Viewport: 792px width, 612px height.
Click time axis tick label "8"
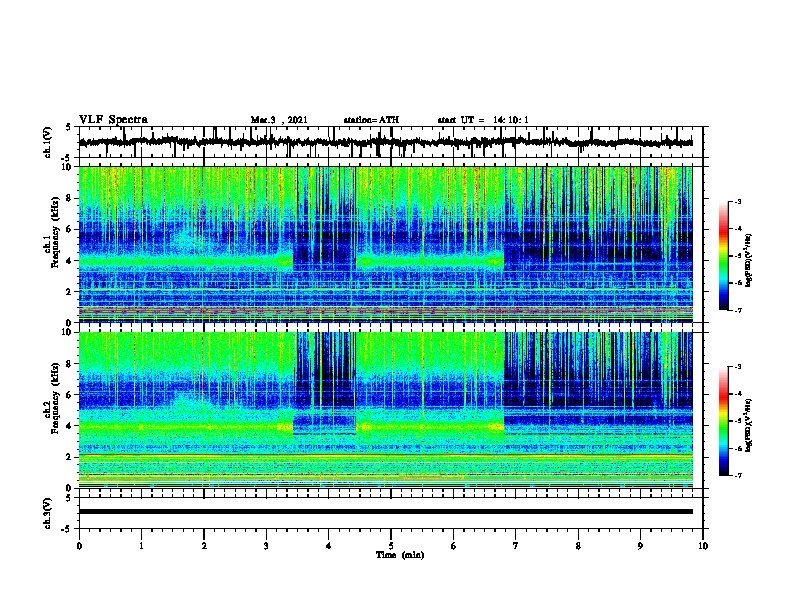click(x=578, y=546)
